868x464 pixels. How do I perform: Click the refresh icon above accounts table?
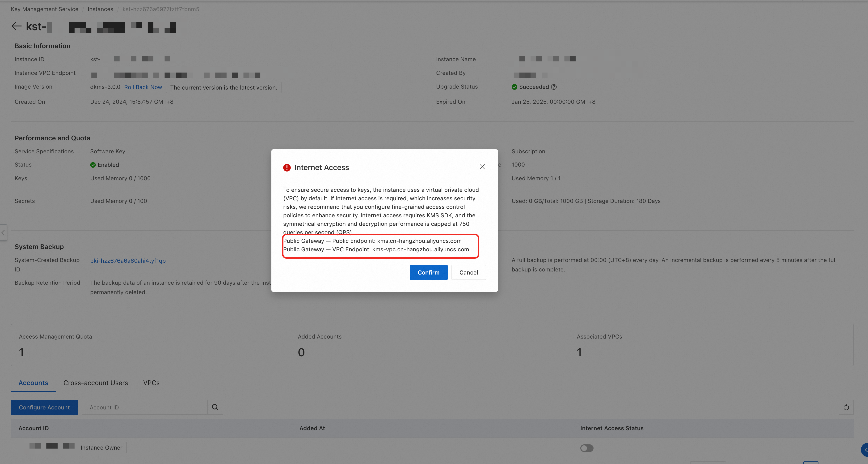coord(846,407)
